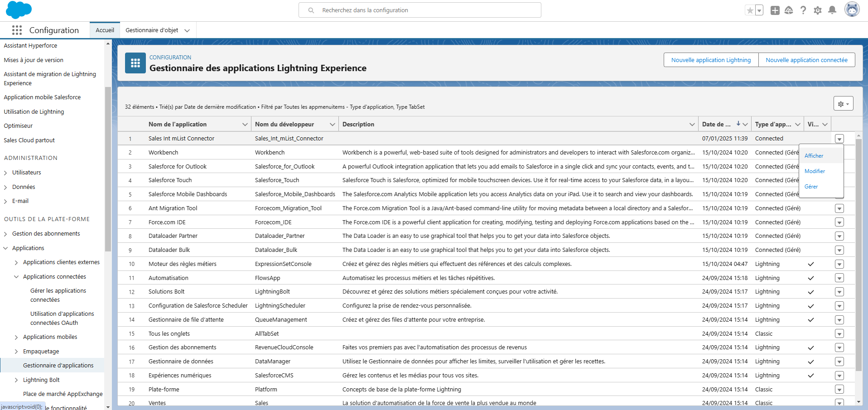Click the App Manager grid icon in header
The height and width of the screenshot is (410, 868).
pos(135,63)
